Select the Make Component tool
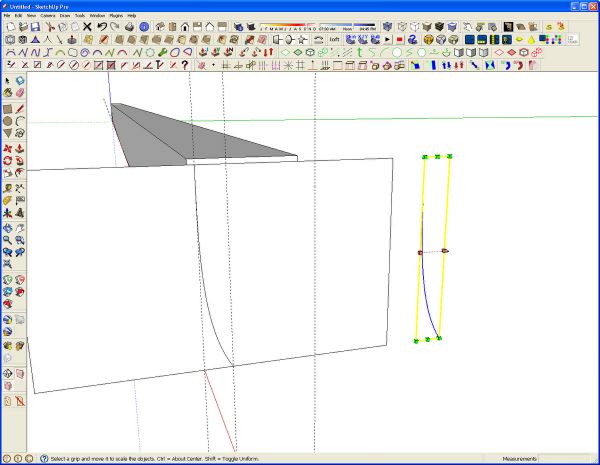This screenshot has width=600, height=465. click(x=20, y=81)
